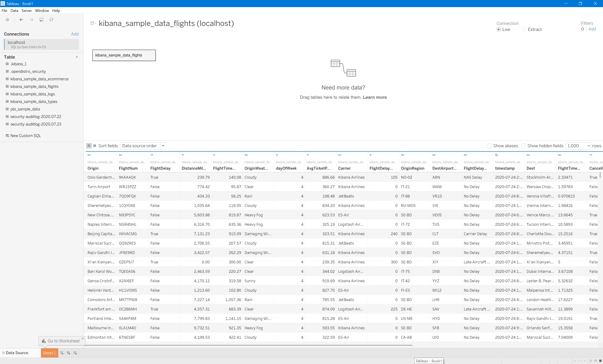Image resolution: width=603 pixels, height=364 pixels.
Task: Open the Data menu
Action: (x=14, y=10)
